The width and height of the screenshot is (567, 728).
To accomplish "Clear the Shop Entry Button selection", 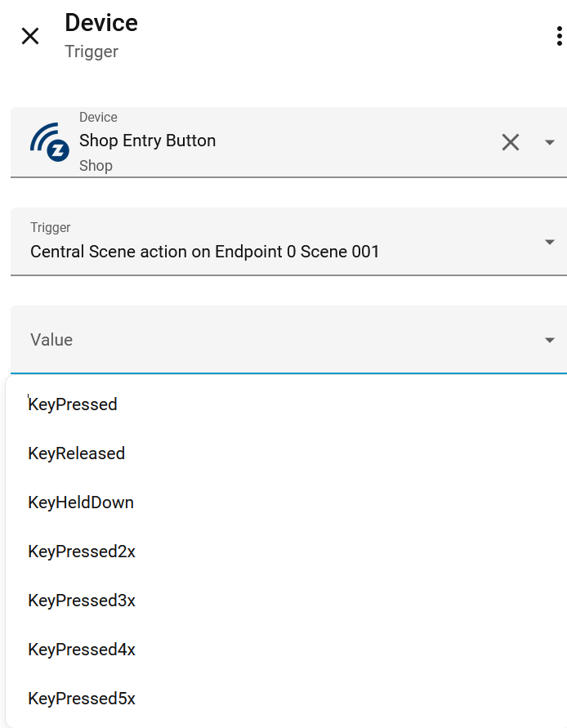I will tap(511, 142).
